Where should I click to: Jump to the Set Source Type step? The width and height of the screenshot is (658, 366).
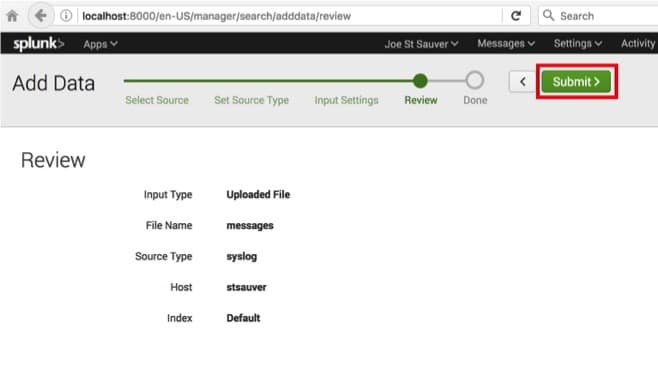[x=251, y=100]
